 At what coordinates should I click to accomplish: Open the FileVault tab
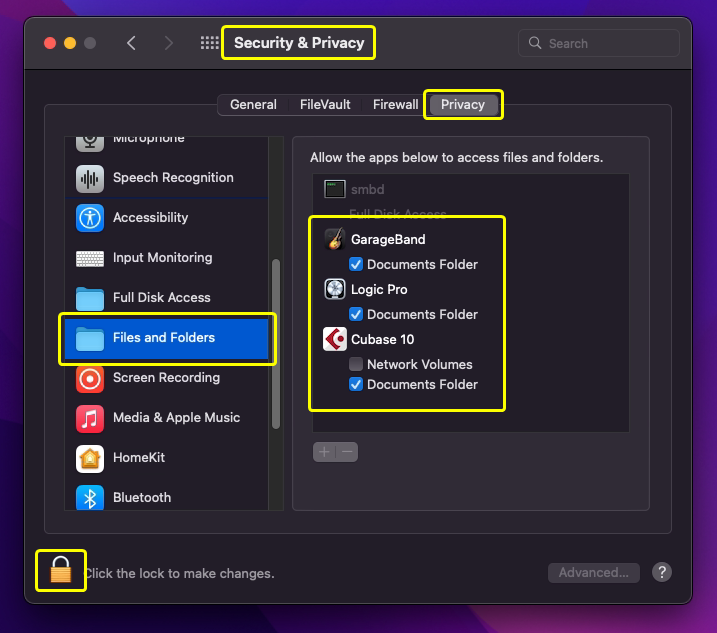(x=327, y=105)
